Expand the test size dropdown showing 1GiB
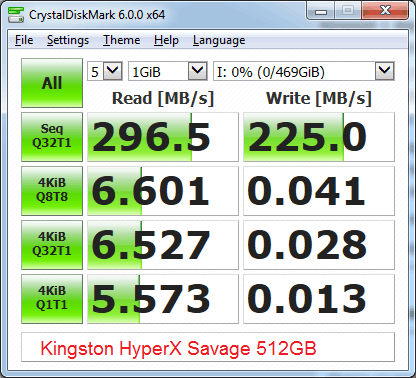416x378 pixels. pyautogui.click(x=168, y=71)
